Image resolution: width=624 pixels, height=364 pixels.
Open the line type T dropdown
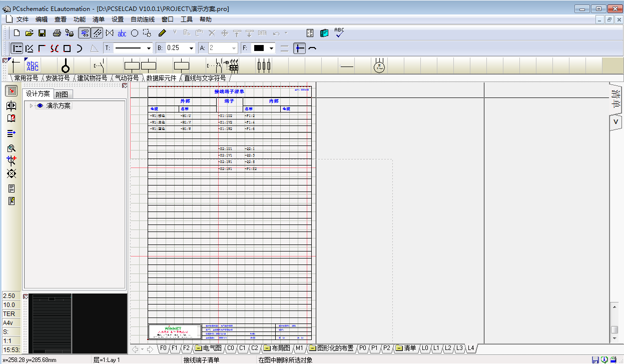click(149, 48)
